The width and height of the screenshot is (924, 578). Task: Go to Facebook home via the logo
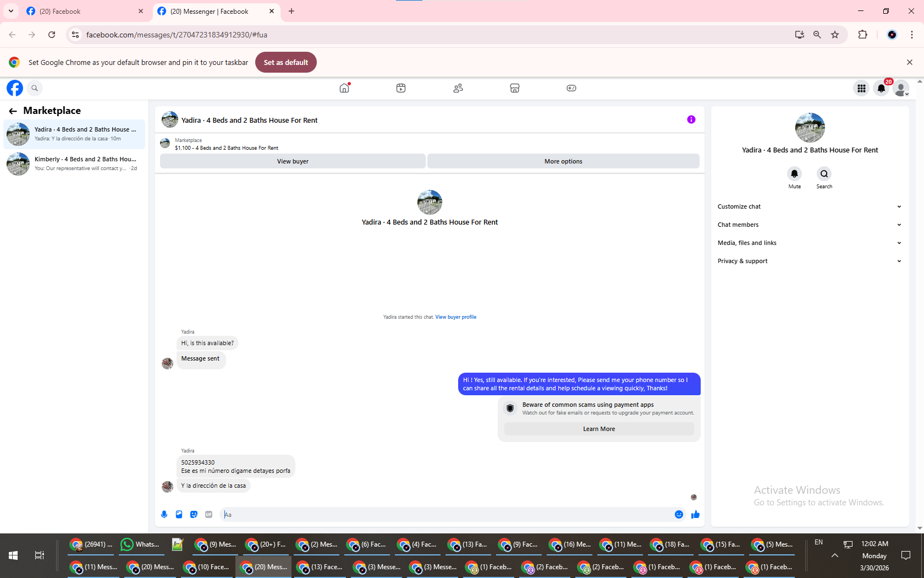click(15, 88)
